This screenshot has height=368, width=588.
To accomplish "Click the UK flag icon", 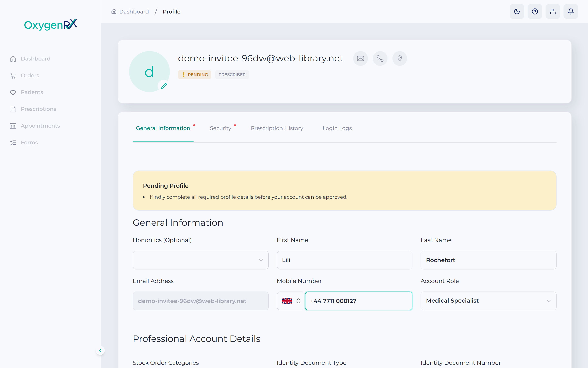I will point(287,301).
